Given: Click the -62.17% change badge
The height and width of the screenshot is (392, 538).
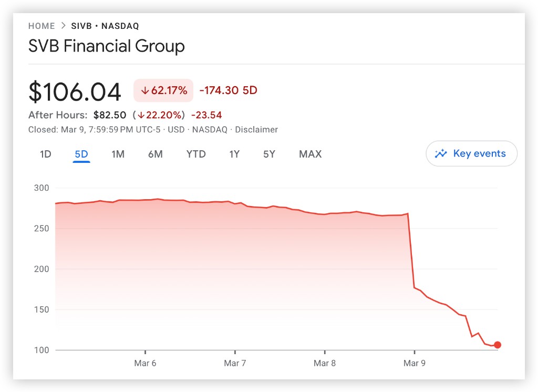Looking at the screenshot, I should (163, 90).
